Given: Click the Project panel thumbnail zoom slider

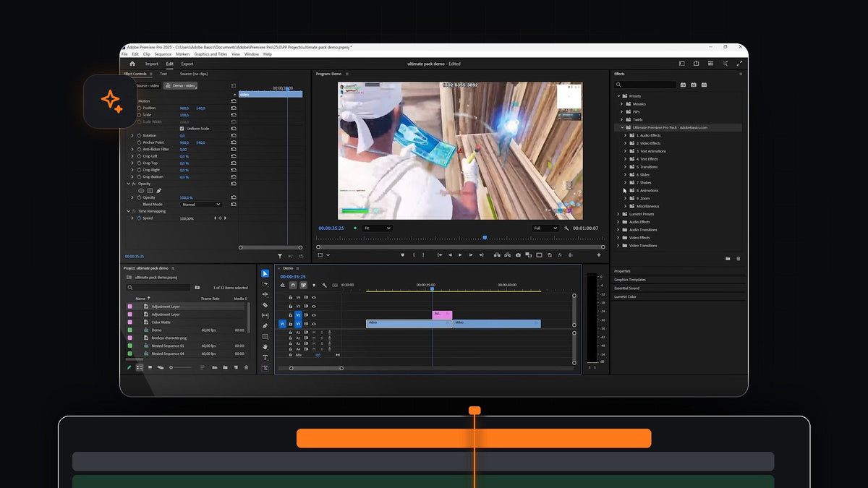Looking at the screenshot, I should 181,367.
